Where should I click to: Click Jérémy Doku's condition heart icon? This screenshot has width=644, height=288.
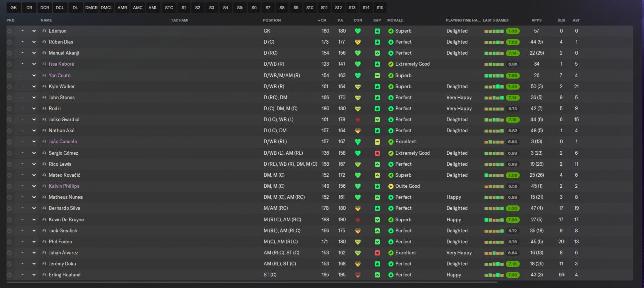(x=358, y=264)
